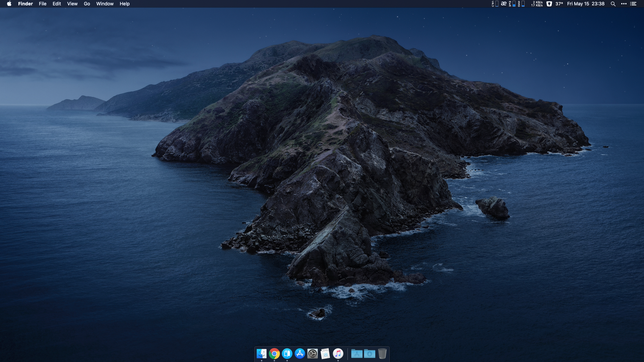Open Spotlight search magnifier icon
644x362 pixels.
pyautogui.click(x=613, y=4)
